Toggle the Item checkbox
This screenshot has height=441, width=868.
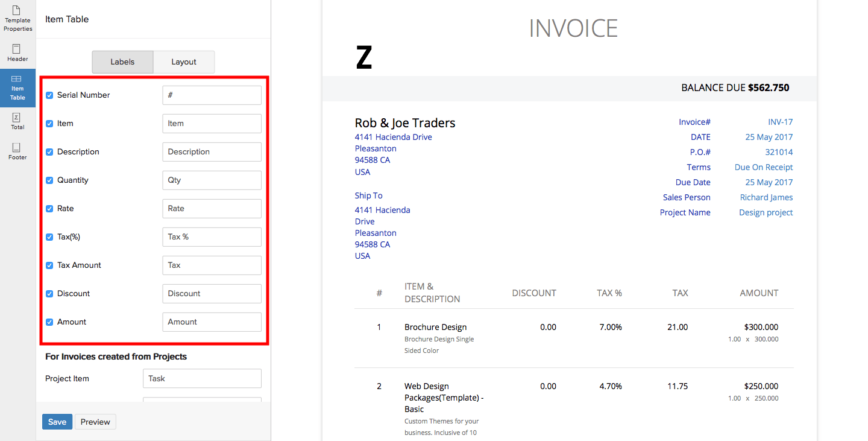tap(49, 124)
